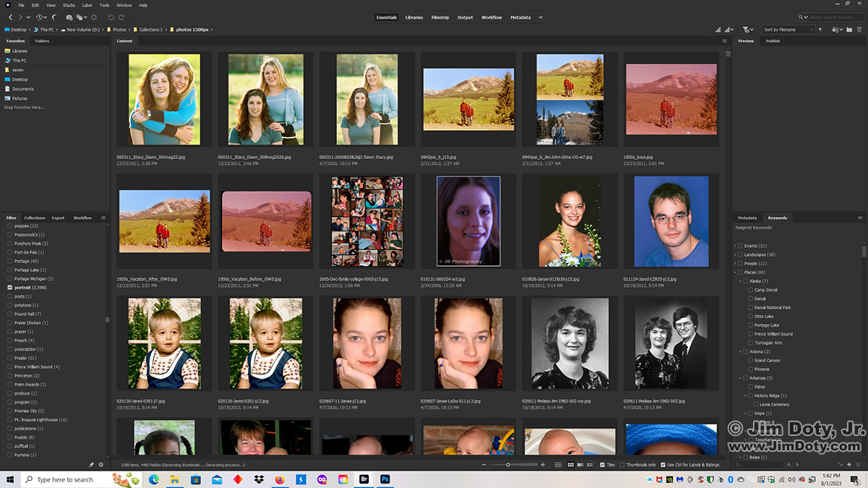Check the Pueblo filter checkbox

(9, 437)
